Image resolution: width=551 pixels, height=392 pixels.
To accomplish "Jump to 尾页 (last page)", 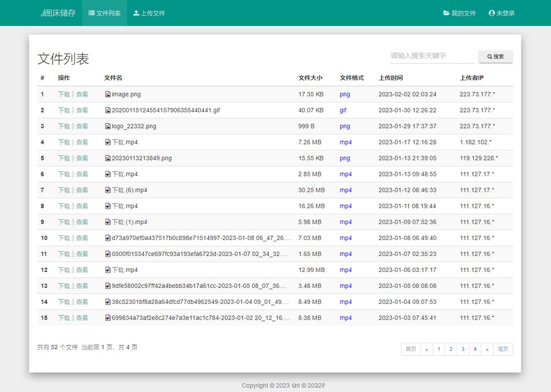I will (x=503, y=349).
